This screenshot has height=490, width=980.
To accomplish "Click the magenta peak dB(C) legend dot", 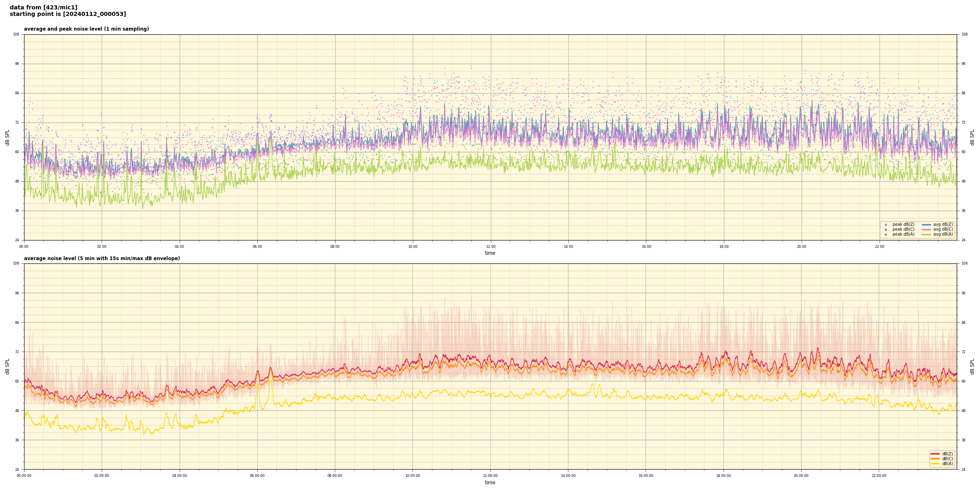I will click(x=886, y=229).
